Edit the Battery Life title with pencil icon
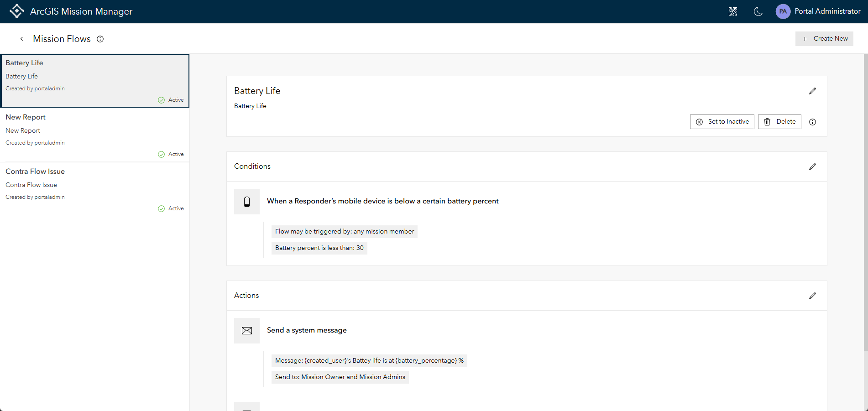Screen dimensions: 868x411 pos(812,91)
